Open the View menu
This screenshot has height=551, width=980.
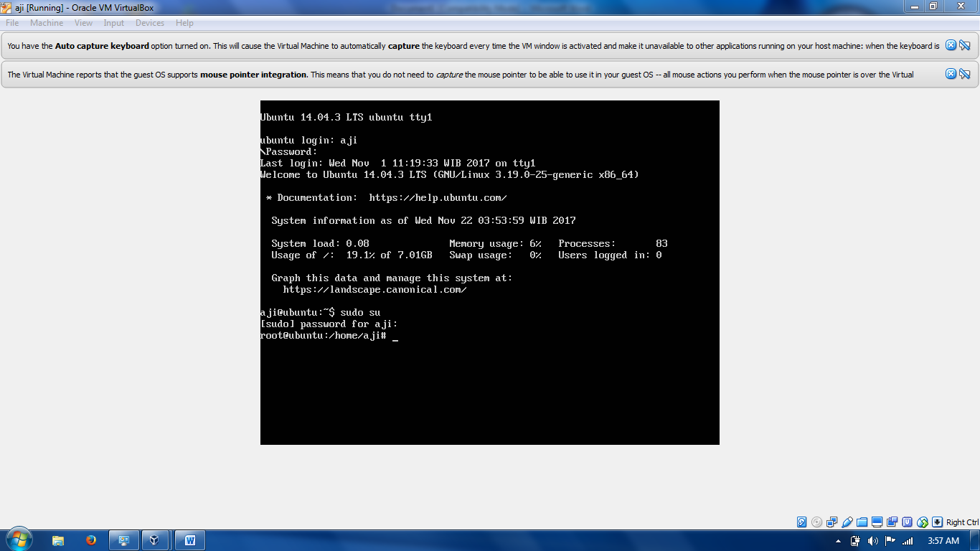pyautogui.click(x=83, y=23)
